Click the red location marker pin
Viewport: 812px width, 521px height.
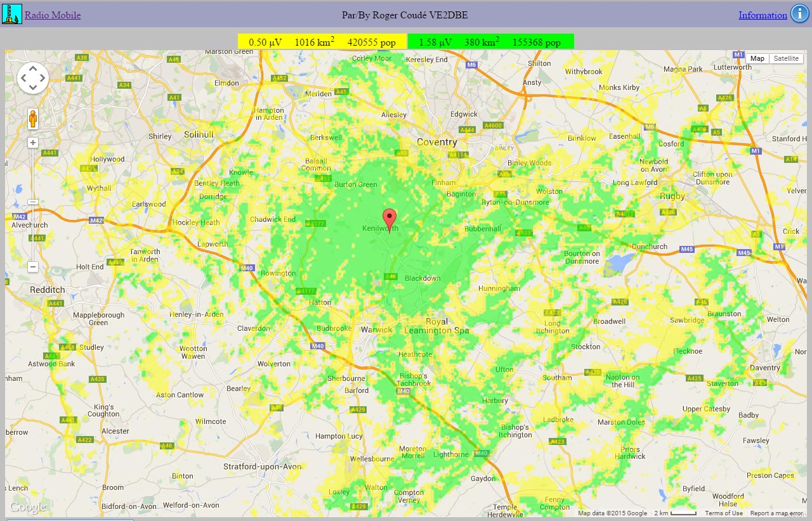[390, 221]
